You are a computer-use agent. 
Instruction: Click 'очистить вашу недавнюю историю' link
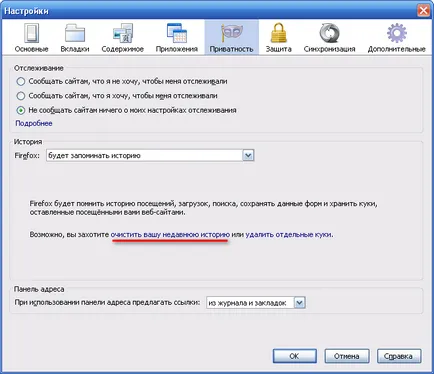170,234
